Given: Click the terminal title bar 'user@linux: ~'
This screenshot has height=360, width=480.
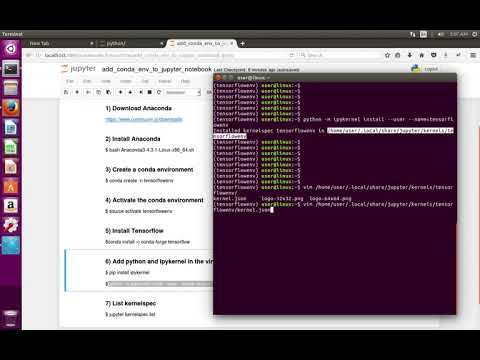Looking at the screenshot, I should tap(335, 78).
